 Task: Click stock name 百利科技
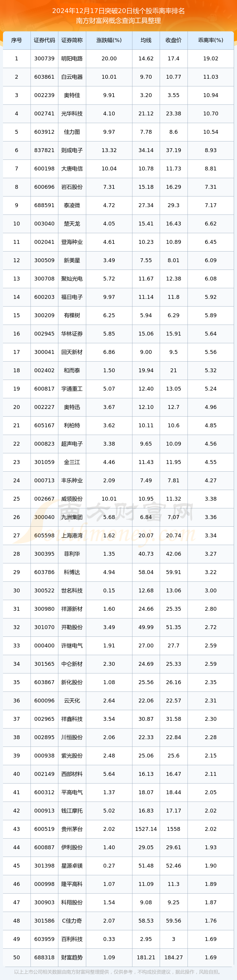point(72,939)
